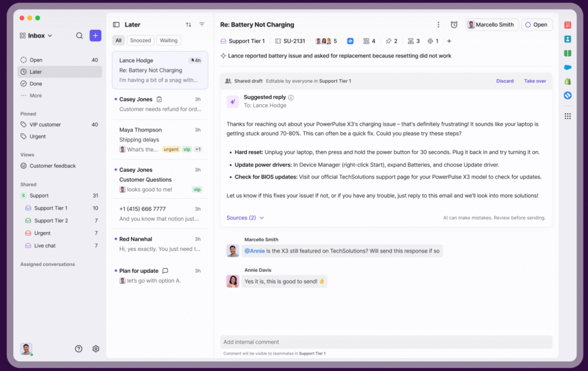The height and width of the screenshot is (371, 588).
Task: Open the Shopify integration in right rail
Action: pos(567,82)
